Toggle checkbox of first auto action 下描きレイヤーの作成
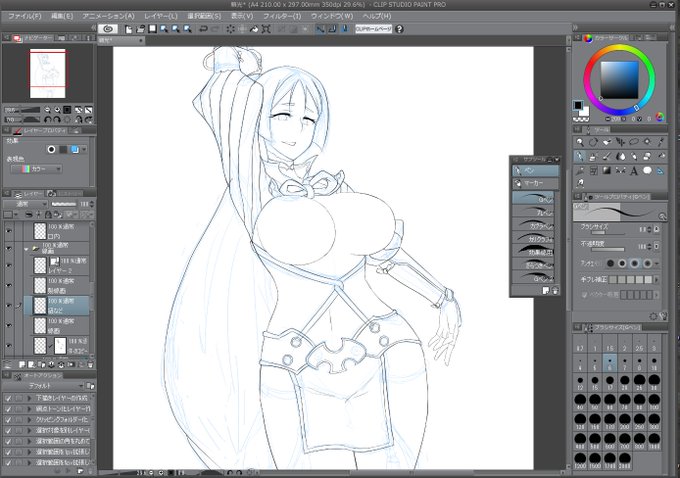Image resolution: width=680 pixels, height=478 pixels. click(8, 398)
